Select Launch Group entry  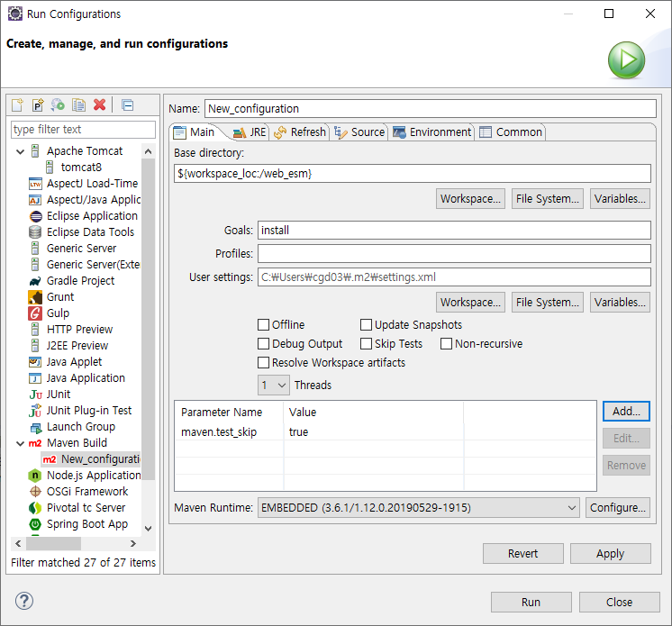[81, 427]
